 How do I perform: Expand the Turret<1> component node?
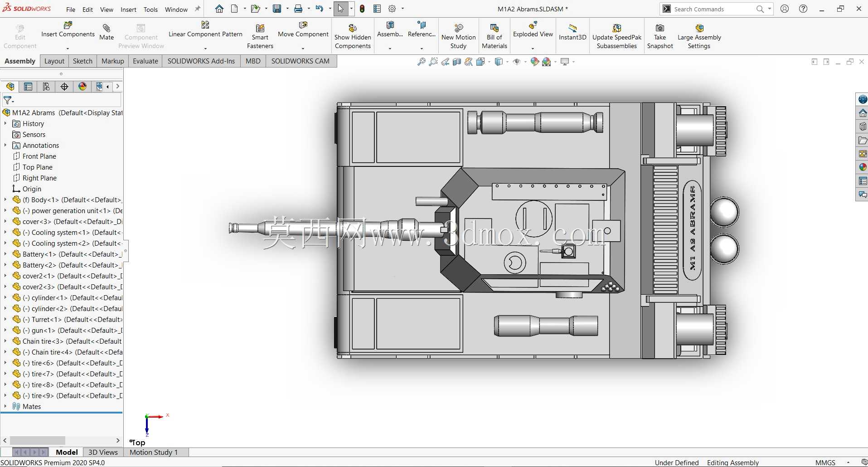tap(5, 319)
